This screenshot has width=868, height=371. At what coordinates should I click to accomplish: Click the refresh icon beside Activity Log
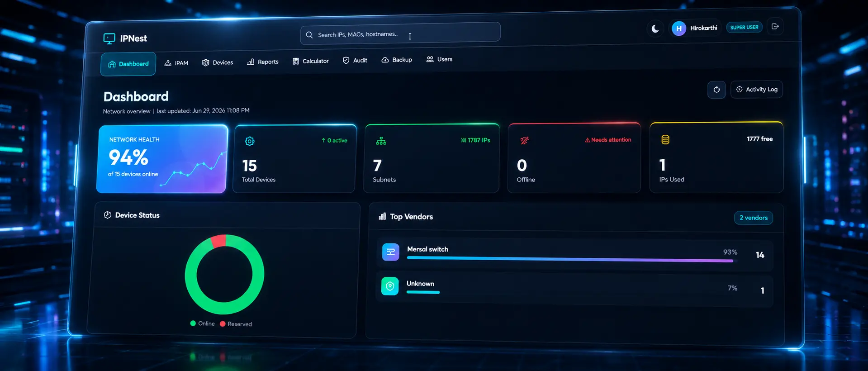[x=716, y=90]
